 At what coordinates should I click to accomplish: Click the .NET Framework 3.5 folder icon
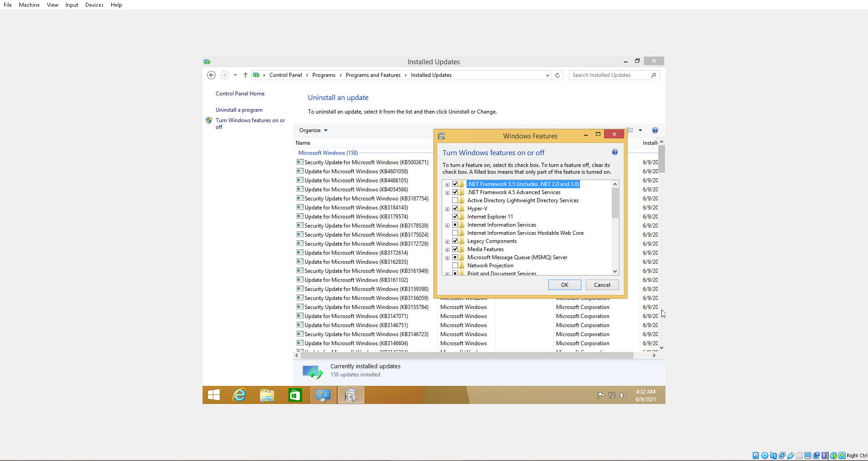coord(462,184)
